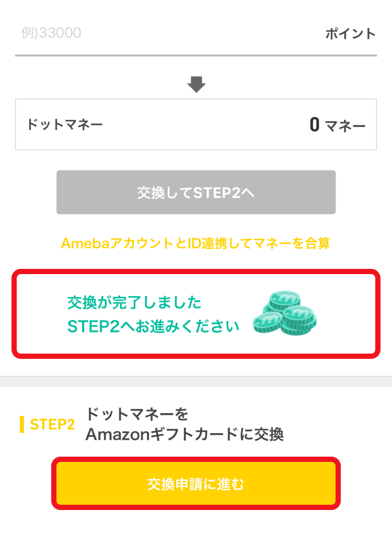Click the green coin stack icon

point(285,313)
